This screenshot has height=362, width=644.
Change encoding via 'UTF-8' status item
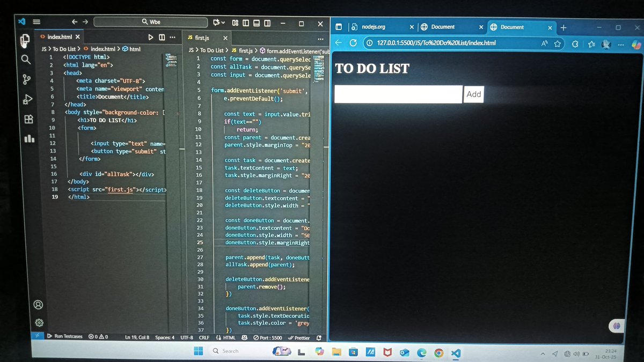(x=187, y=338)
